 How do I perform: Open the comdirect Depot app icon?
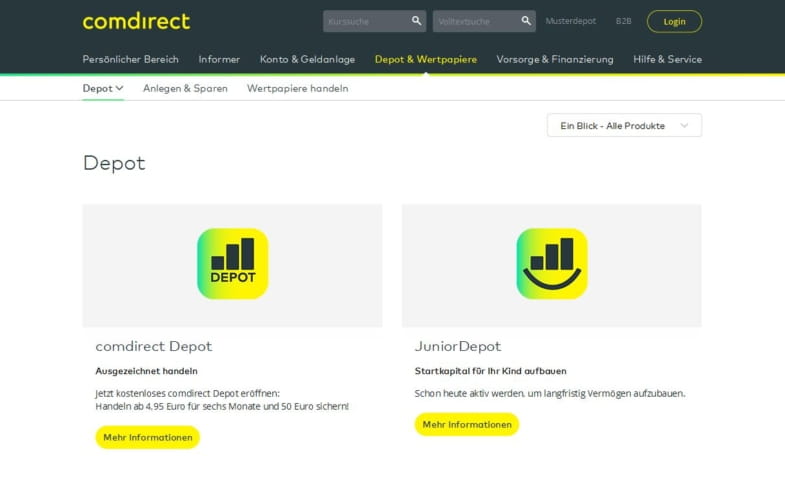233,264
